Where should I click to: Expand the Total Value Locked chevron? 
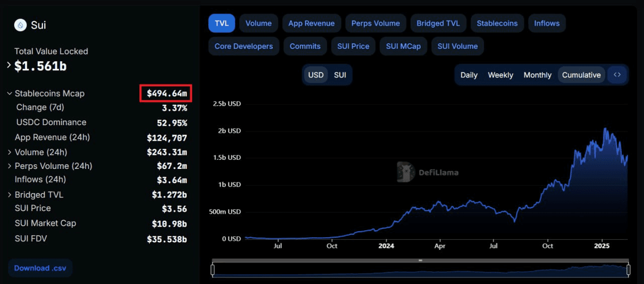click(9, 65)
